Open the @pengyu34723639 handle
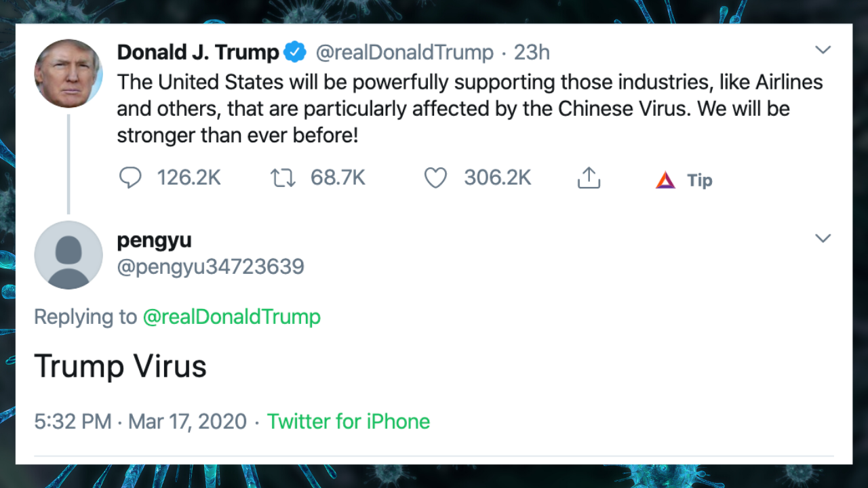This screenshot has height=488, width=868. (210, 267)
